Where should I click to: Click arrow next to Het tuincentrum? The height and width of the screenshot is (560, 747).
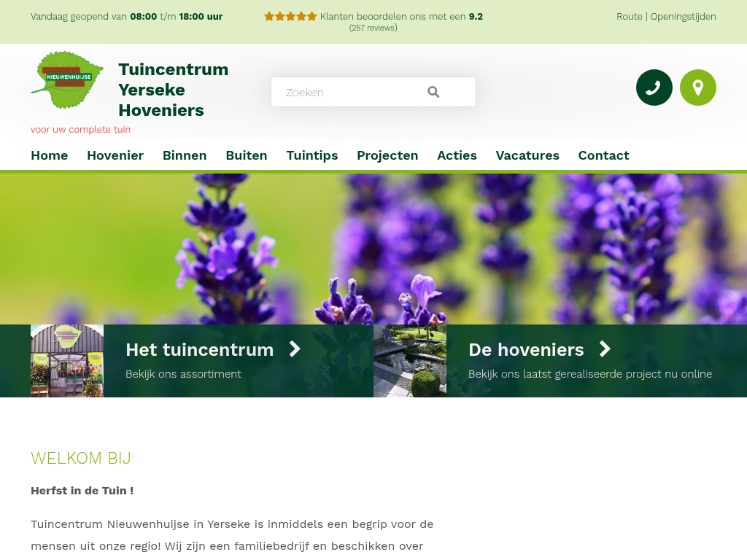pyautogui.click(x=295, y=349)
